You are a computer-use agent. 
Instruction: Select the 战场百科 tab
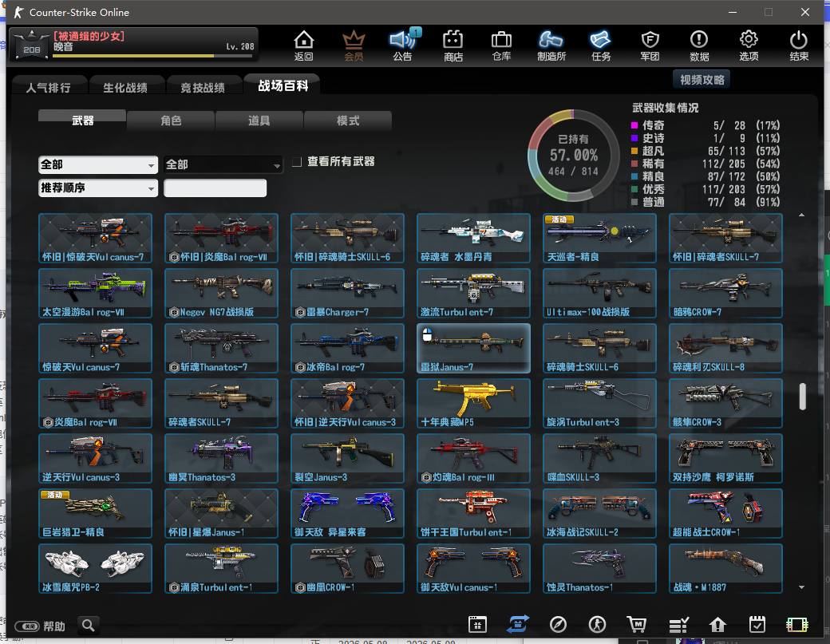283,85
